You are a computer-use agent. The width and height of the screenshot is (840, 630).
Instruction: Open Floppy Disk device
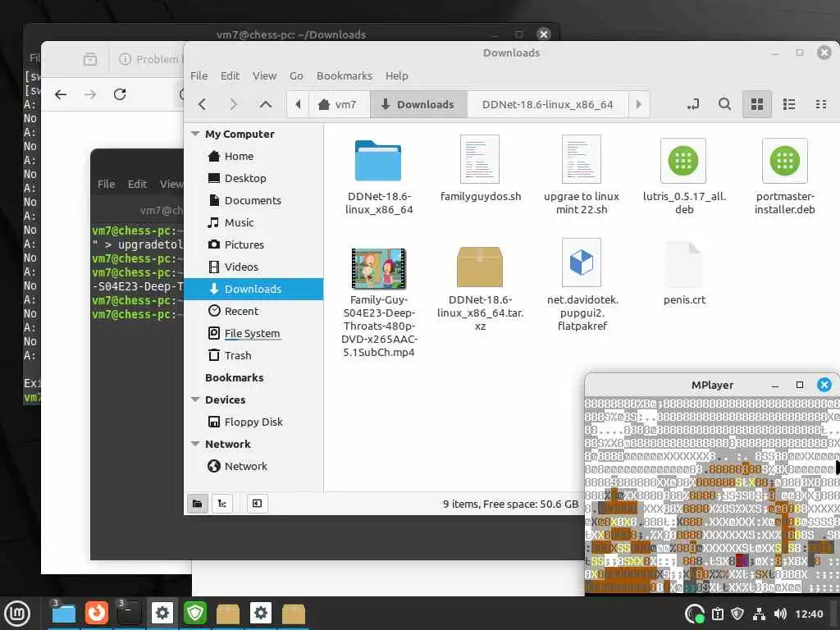tap(253, 422)
